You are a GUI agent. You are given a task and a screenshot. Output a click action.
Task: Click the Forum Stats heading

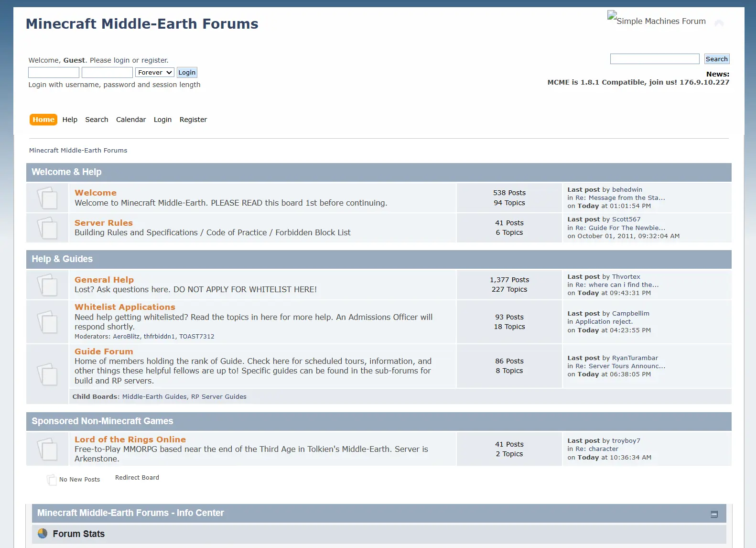tap(78, 534)
